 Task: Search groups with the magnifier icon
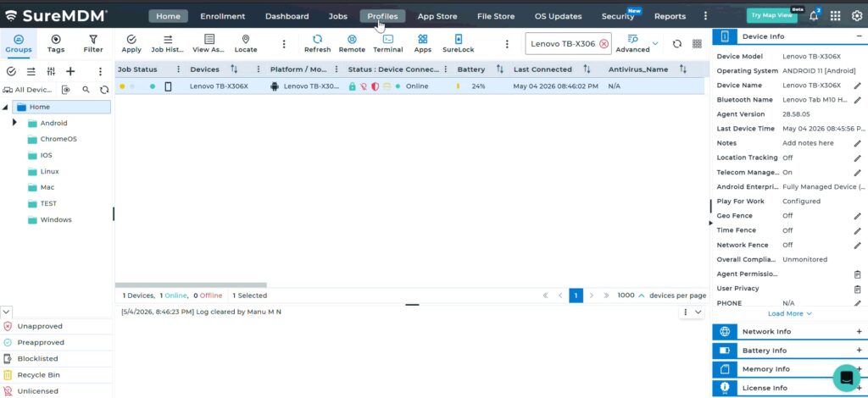pyautogui.click(x=86, y=90)
